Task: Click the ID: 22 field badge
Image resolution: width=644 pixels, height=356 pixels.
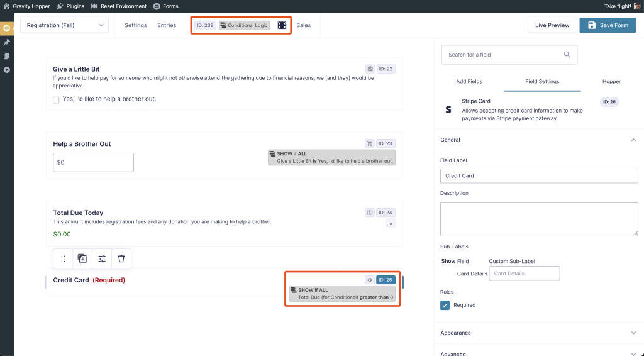Action: coord(386,69)
